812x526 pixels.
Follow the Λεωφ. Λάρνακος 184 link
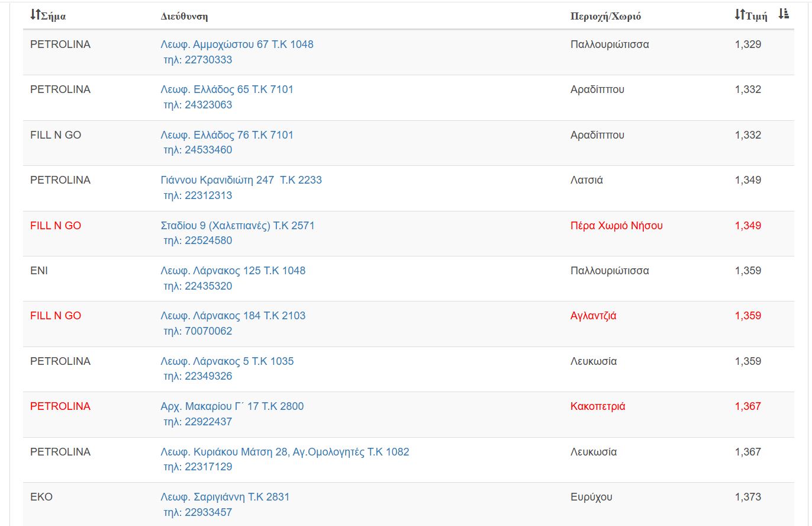[x=233, y=316]
